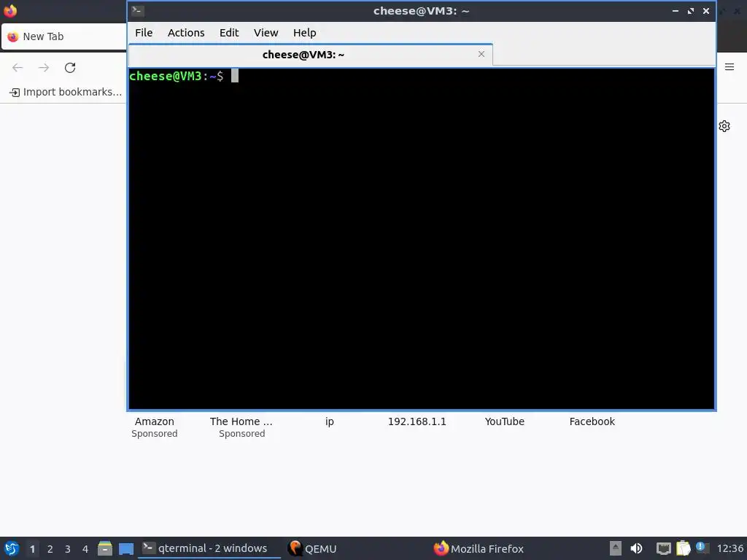Screen dimensions: 747x560
Task: Switch to desktop 2
Action: pyautogui.click(x=50, y=549)
